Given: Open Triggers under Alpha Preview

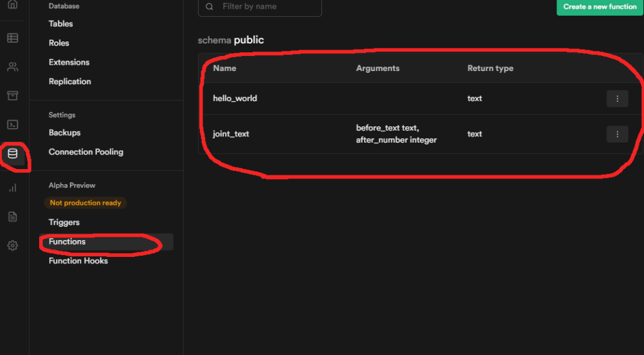Looking at the screenshot, I should (x=64, y=222).
